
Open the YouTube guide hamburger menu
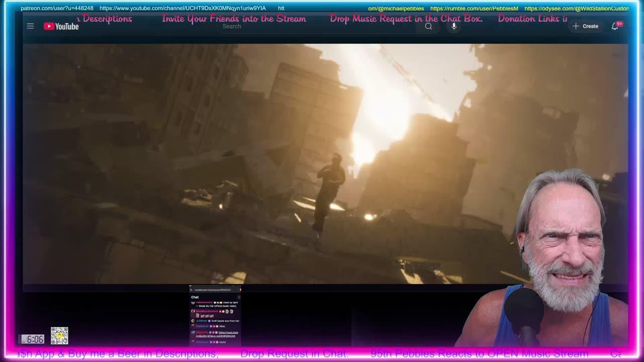[30, 26]
